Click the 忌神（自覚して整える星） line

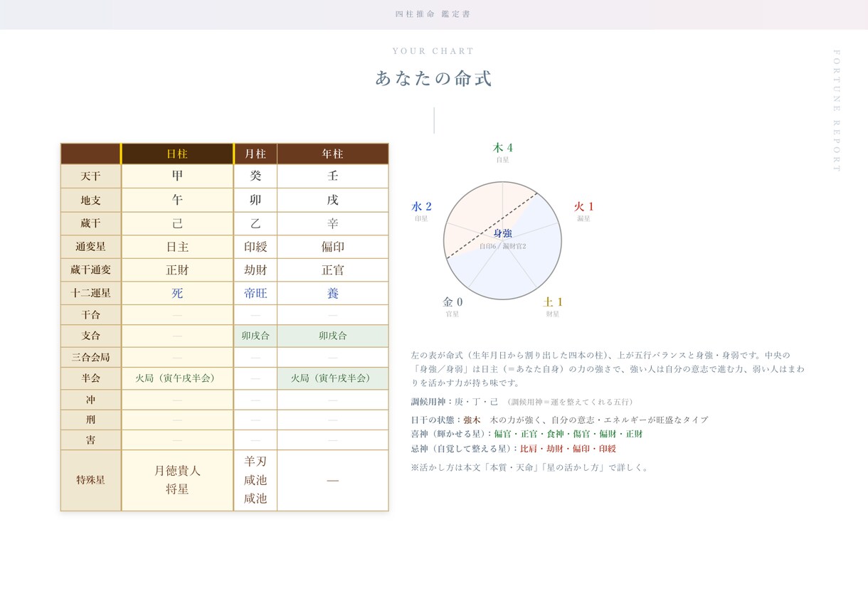pos(514,449)
